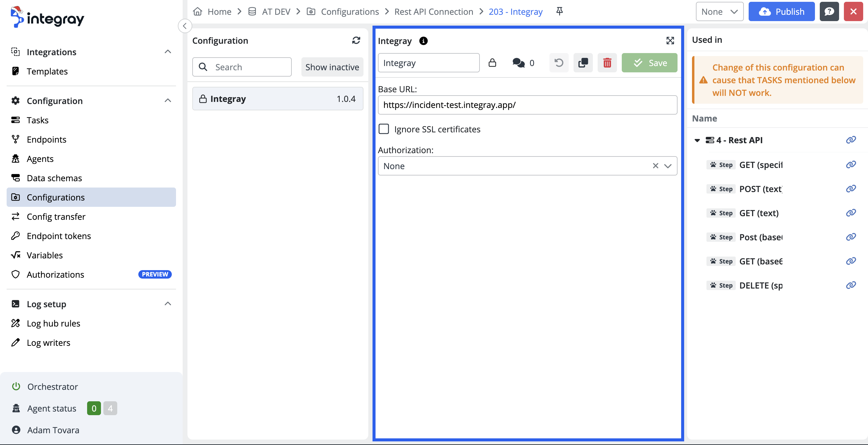
Task: Click the Base URL input field
Action: click(x=527, y=105)
